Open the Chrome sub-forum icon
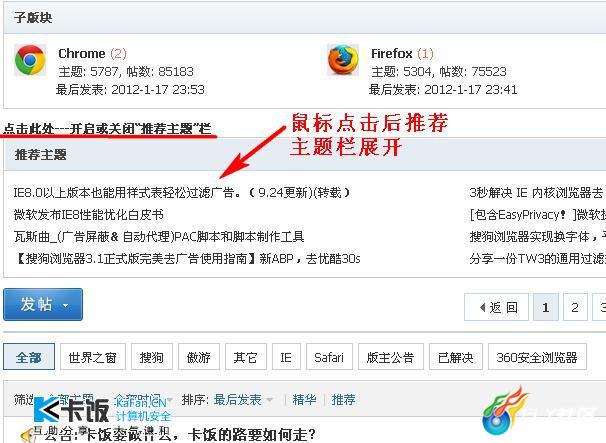This screenshot has height=443, width=606. pyautogui.click(x=30, y=60)
